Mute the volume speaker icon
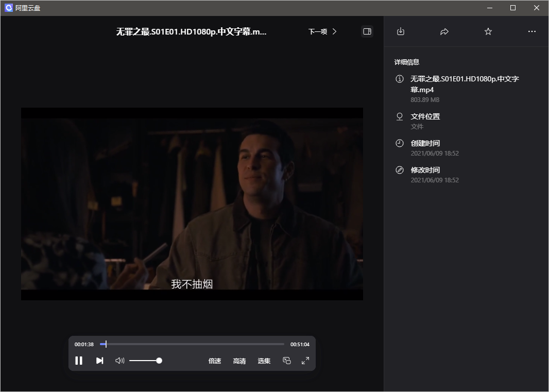 point(120,361)
